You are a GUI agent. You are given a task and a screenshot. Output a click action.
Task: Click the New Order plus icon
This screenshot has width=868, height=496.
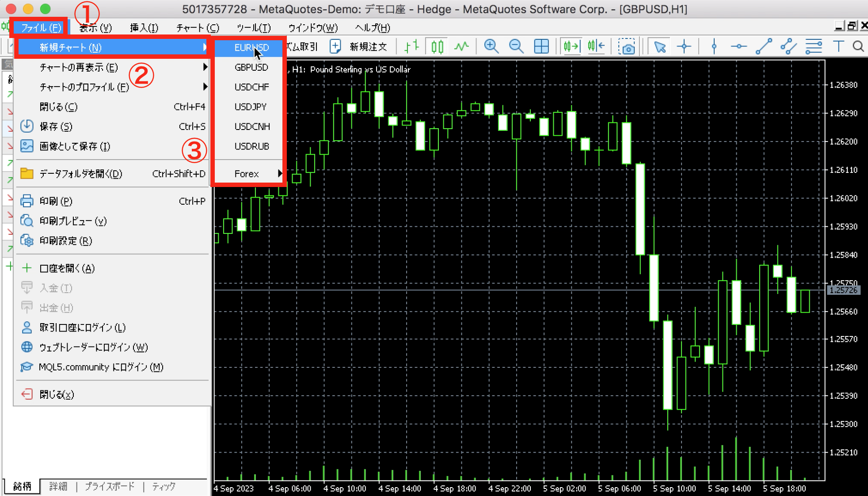335,46
